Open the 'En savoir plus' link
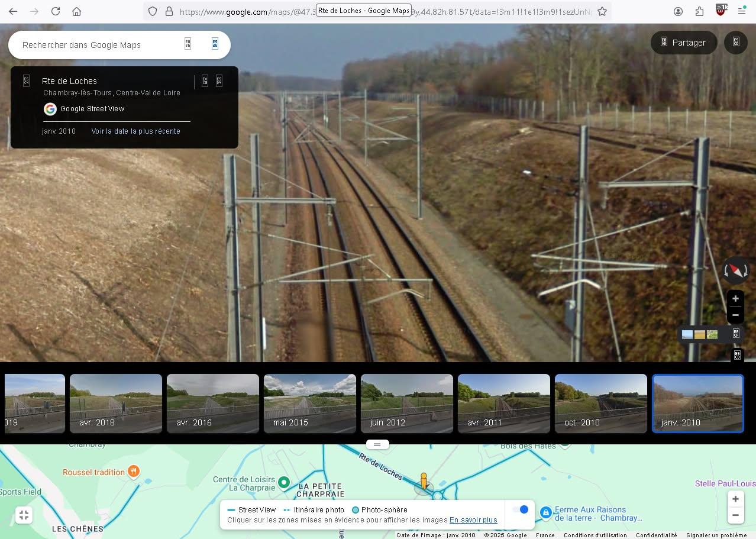 coord(473,520)
